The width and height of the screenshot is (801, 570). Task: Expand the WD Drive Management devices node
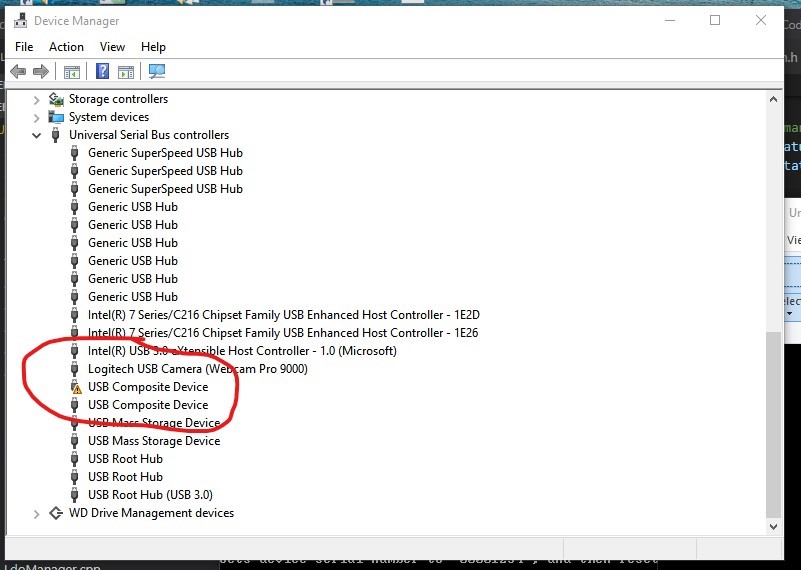(36, 514)
